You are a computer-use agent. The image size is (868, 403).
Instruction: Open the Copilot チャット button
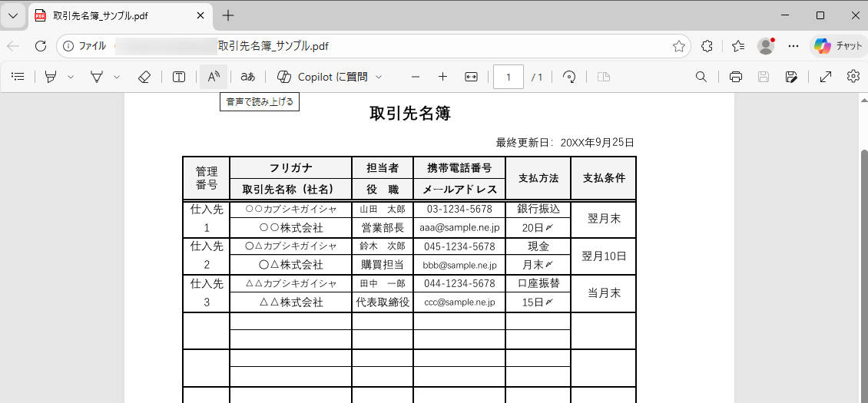(x=838, y=46)
